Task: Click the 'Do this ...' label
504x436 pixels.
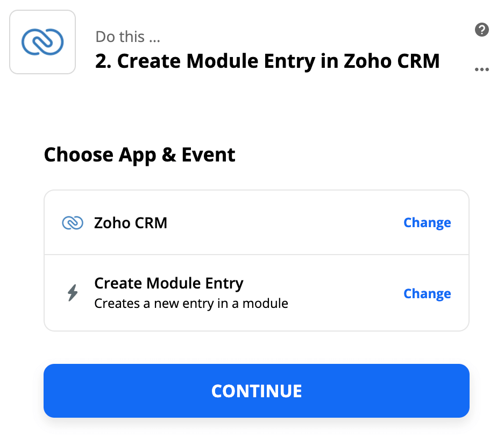Action: [127, 37]
